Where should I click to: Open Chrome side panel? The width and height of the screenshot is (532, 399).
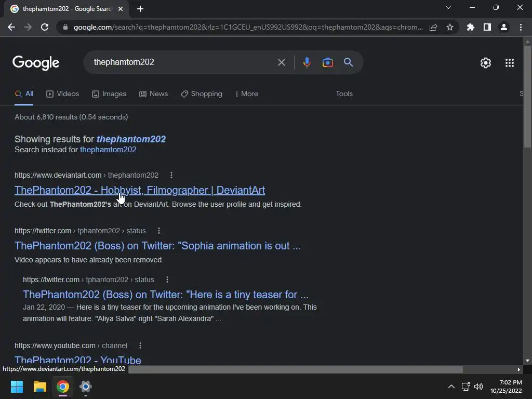coord(487,27)
